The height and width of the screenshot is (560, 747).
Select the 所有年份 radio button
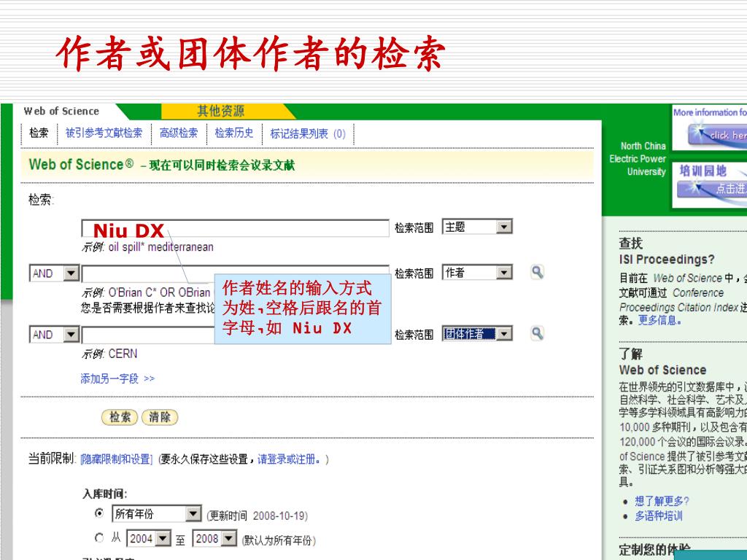pos(99,513)
